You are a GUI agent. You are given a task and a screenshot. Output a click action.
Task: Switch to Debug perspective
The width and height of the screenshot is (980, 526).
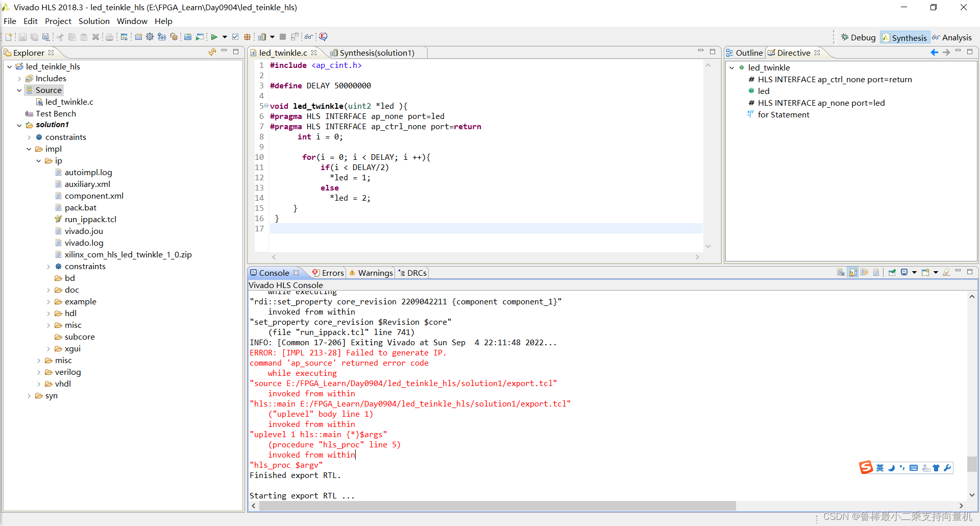point(858,37)
